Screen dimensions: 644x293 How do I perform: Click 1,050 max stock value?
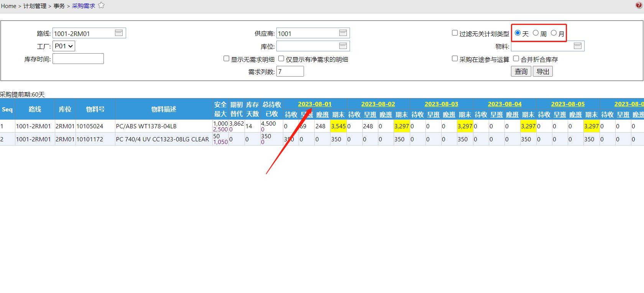pyautogui.click(x=220, y=142)
